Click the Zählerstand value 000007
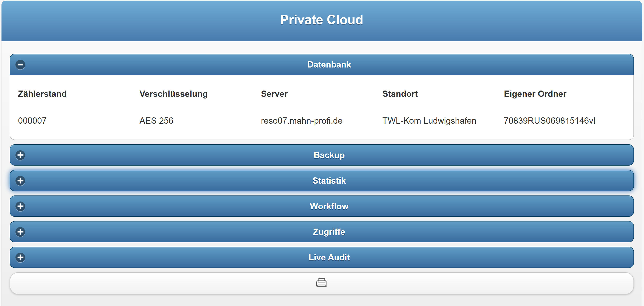 point(32,121)
